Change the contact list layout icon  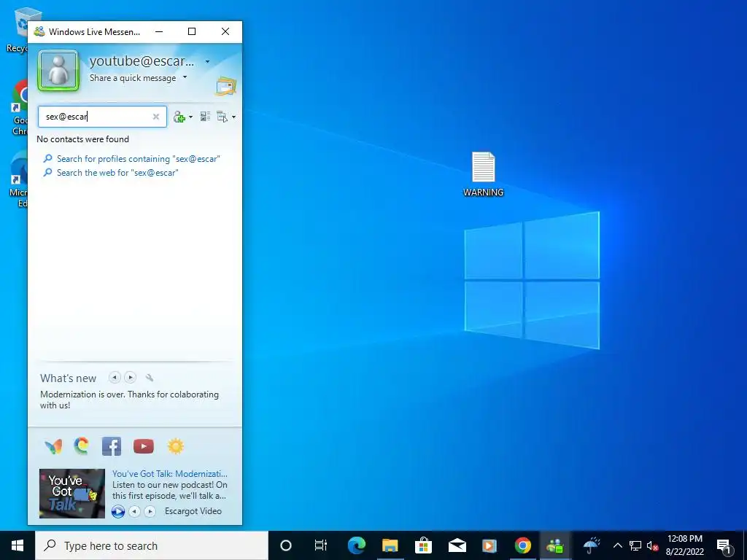pos(205,116)
